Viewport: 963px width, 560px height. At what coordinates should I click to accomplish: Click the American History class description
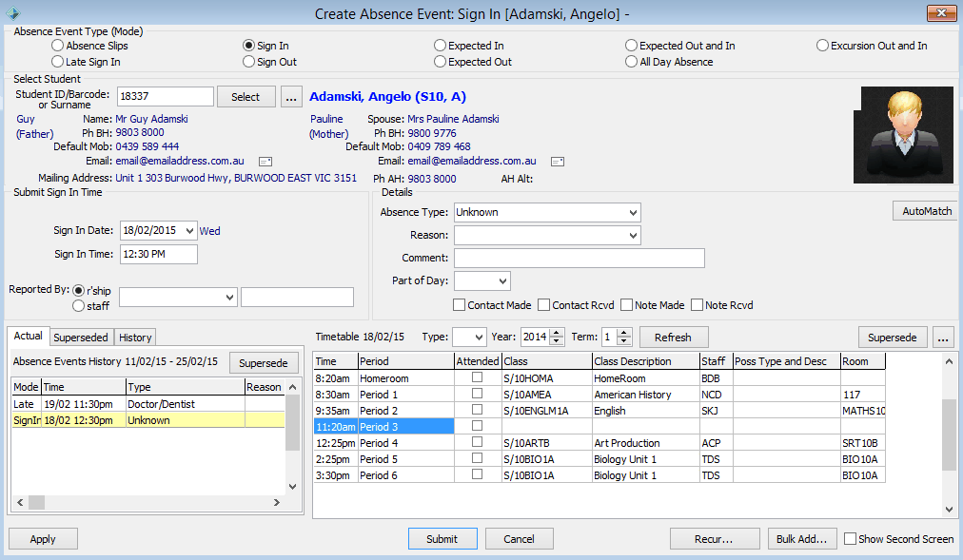point(633,395)
